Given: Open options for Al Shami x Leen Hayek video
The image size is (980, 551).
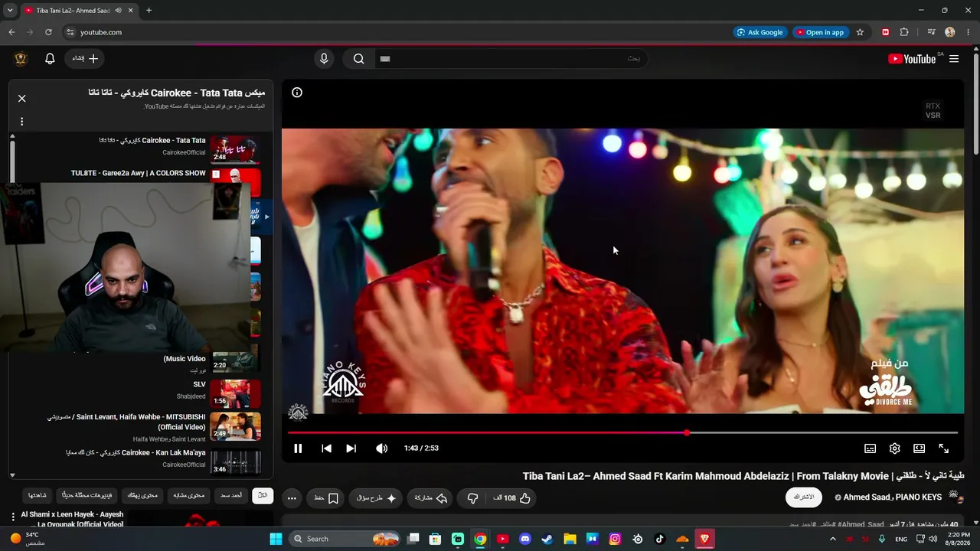Looking at the screenshot, I should pyautogui.click(x=13, y=517).
